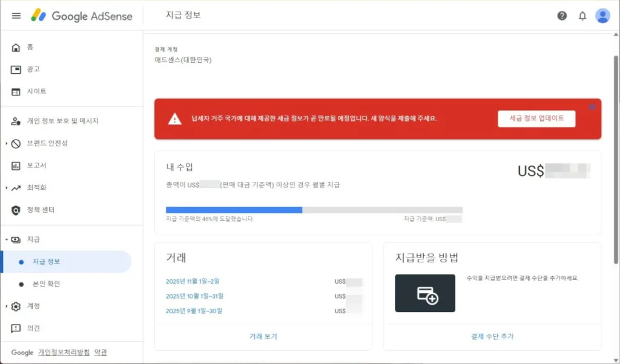Dismiss the tax info warning banner
620x364 pixels.
click(x=592, y=106)
